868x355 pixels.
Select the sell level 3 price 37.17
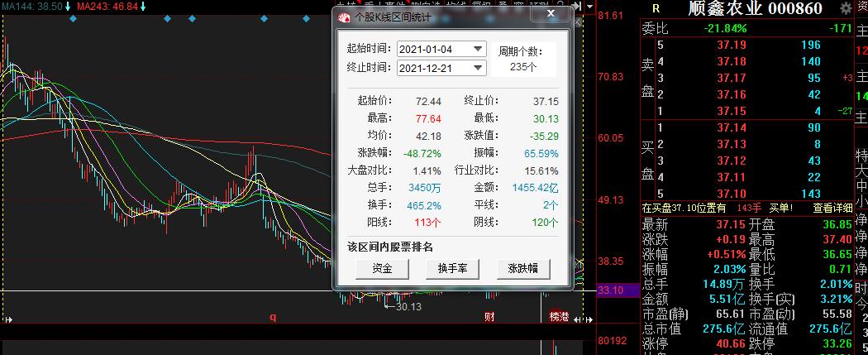pos(732,78)
